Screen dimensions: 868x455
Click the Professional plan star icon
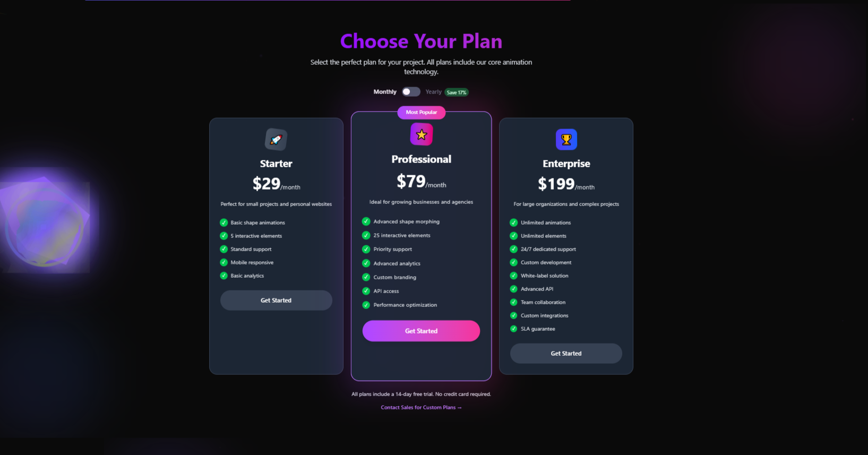click(422, 135)
